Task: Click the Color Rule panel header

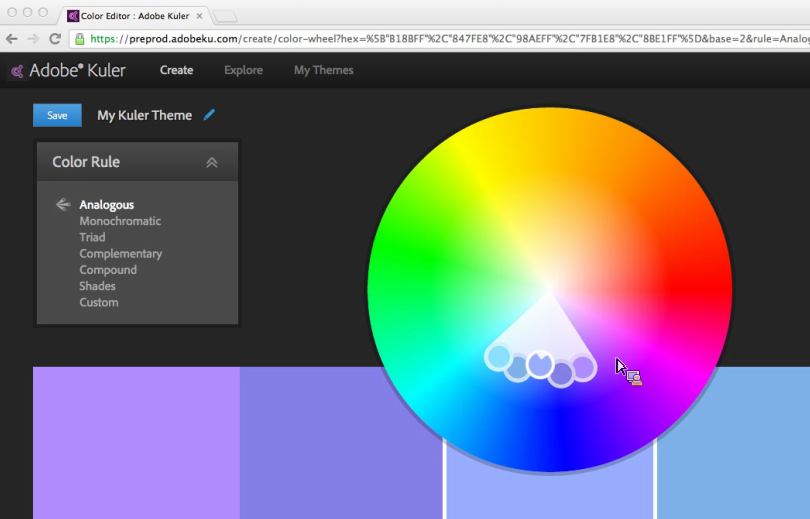Action: tap(137, 162)
